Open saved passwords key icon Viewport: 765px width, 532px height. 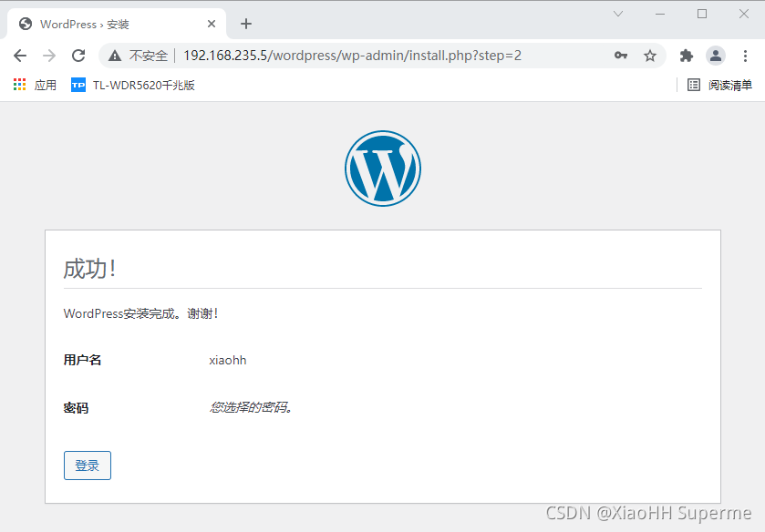click(621, 56)
